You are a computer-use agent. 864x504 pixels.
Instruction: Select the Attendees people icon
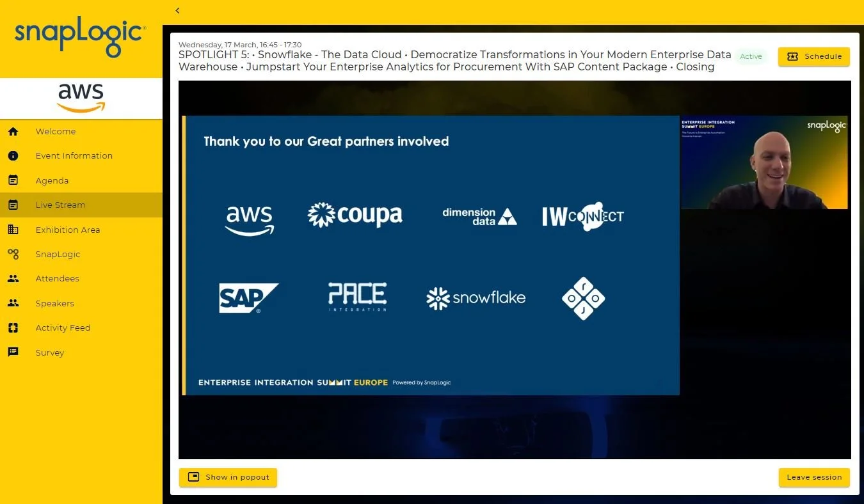tap(13, 278)
